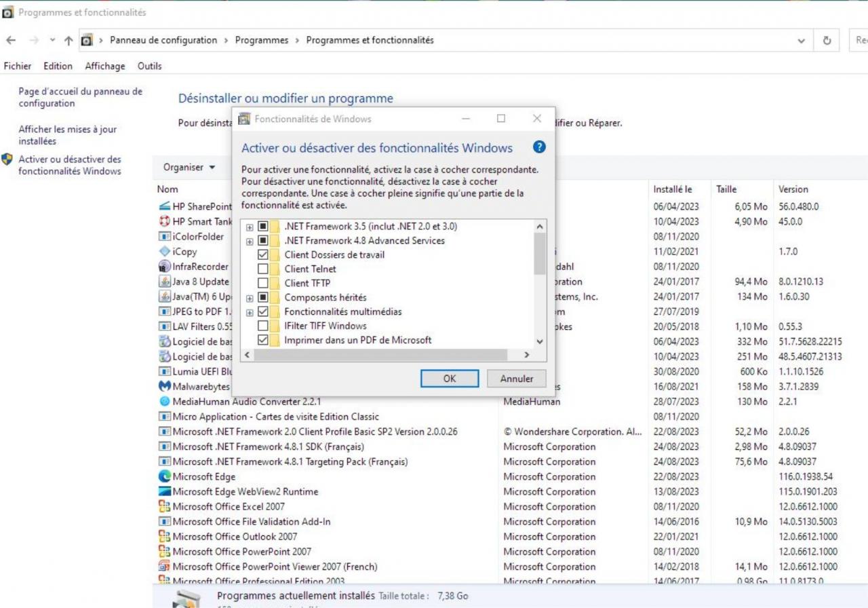Open the Fichier menu

tap(18, 66)
